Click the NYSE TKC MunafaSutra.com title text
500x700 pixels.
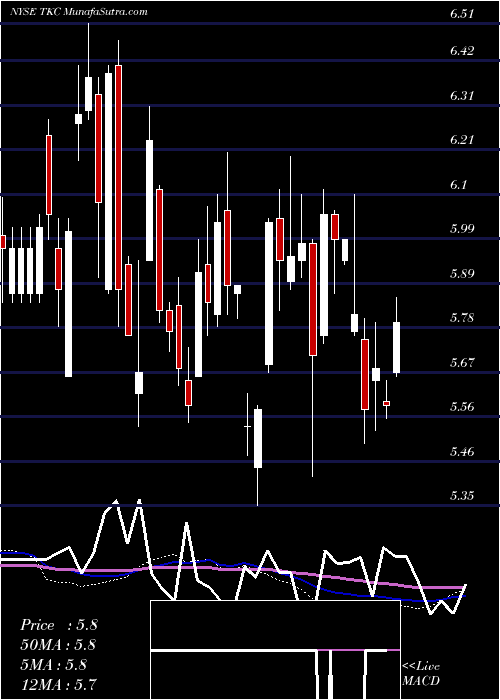(x=79, y=12)
